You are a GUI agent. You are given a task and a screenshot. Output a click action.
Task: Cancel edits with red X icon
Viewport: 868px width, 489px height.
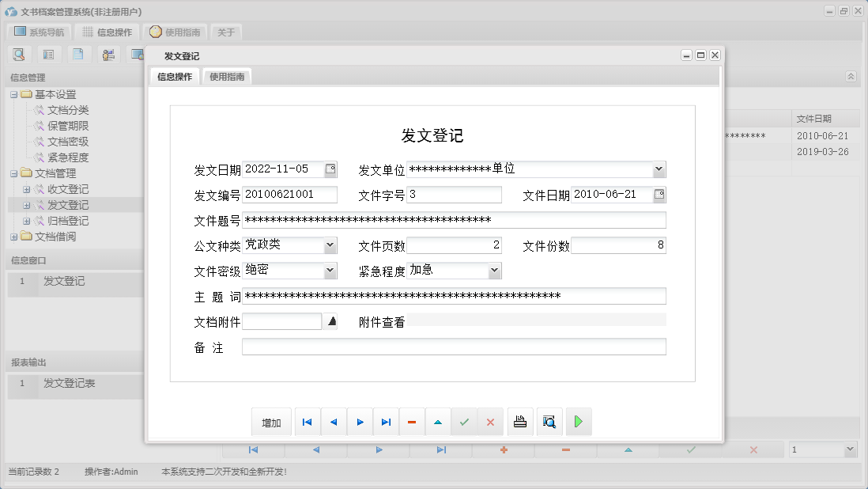point(490,422)
